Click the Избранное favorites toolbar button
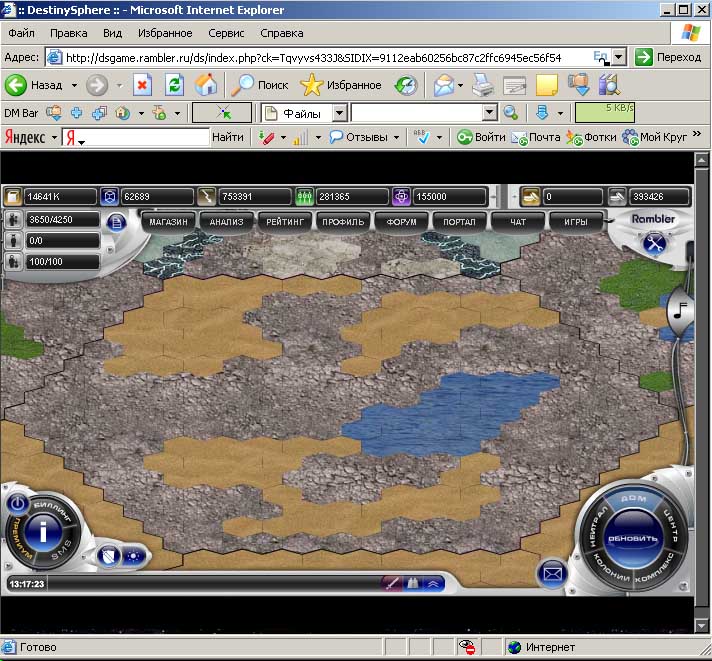 click(x=341, y=85)
